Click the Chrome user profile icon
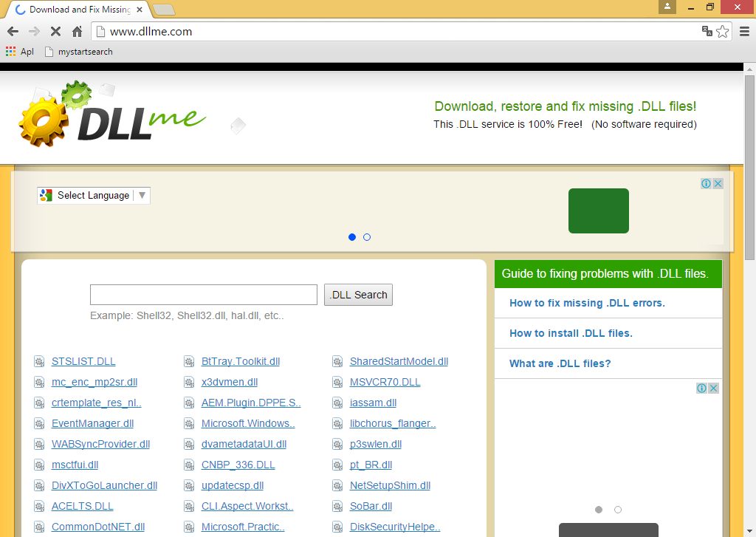The height and width of the screenshot is (537, 756). (667, 7)
